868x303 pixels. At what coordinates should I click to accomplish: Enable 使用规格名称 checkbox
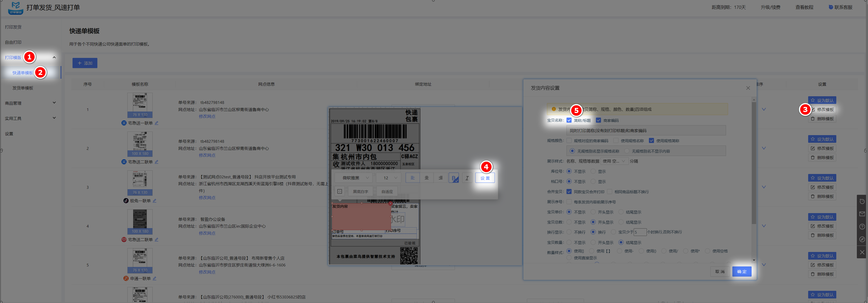[x=616, y=140]
